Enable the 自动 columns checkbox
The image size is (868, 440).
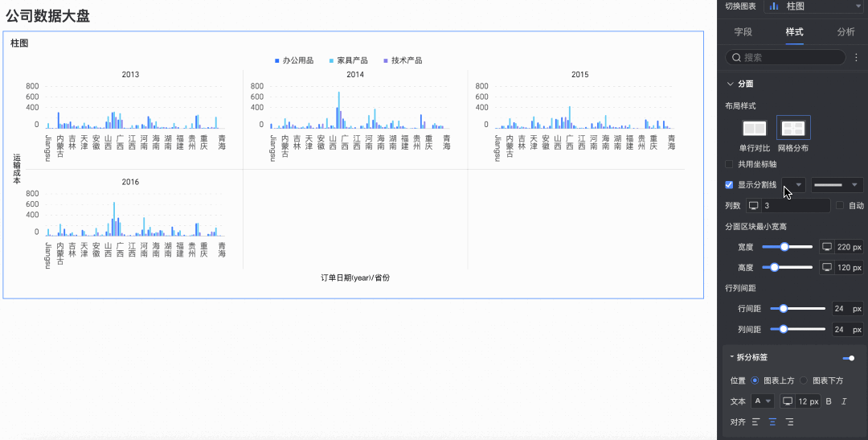point(840,206)
